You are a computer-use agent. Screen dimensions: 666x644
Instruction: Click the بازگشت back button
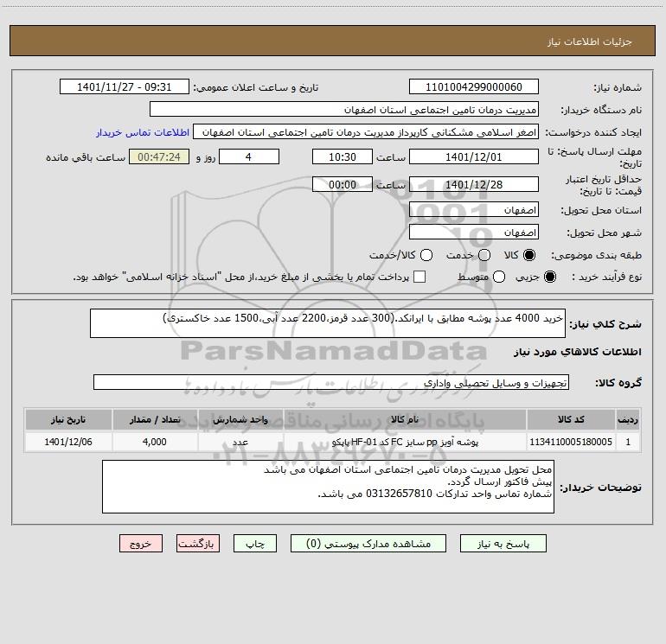tap(198, 544)
